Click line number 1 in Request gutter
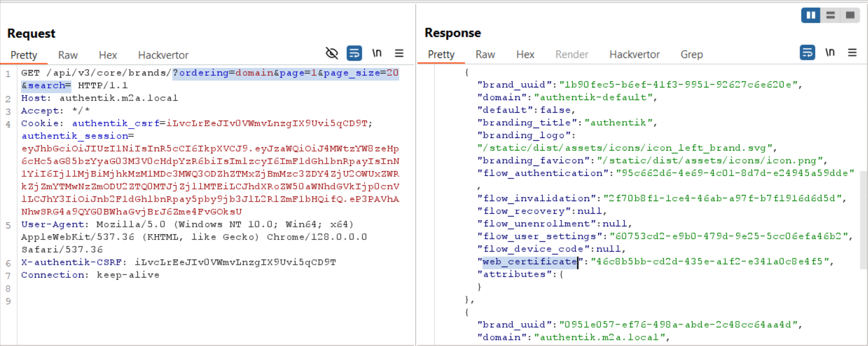Screen dimensions: 868x346 pyautogui.click(x=8, y=73)
